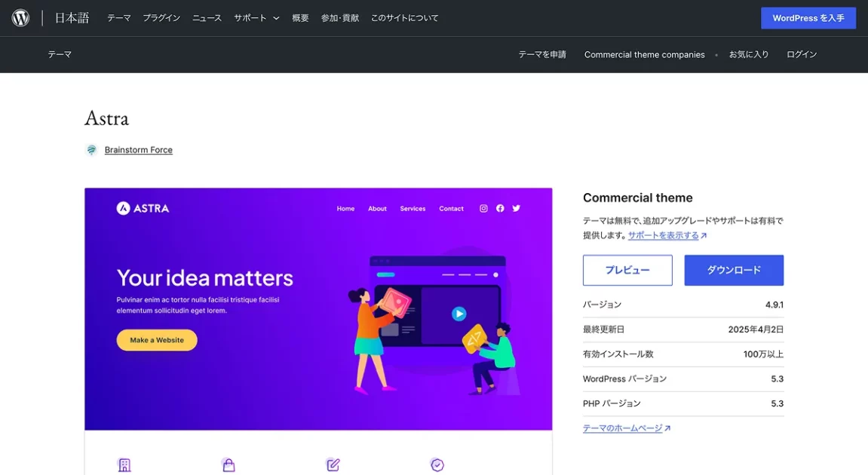Click the Twitter icon in theme preview
868x475 pixels.
point(517,208)
